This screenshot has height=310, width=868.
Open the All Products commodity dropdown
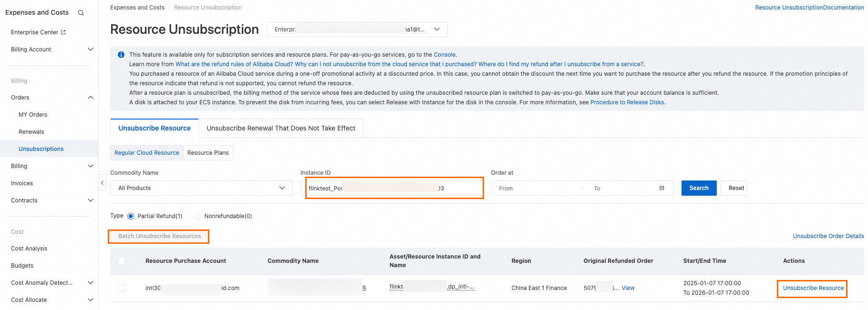pos(201,188)
